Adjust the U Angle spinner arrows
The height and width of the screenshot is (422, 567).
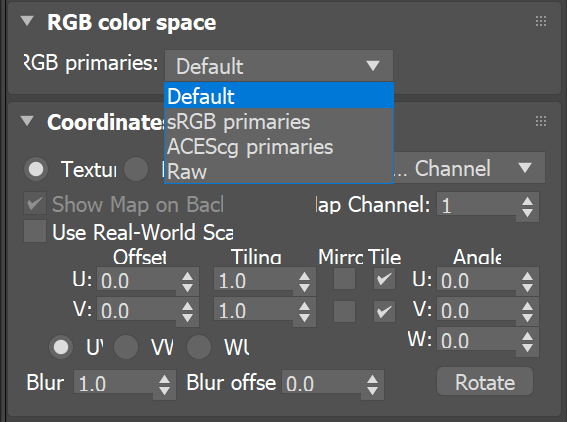pyautogui.click(x=527, y=282)
